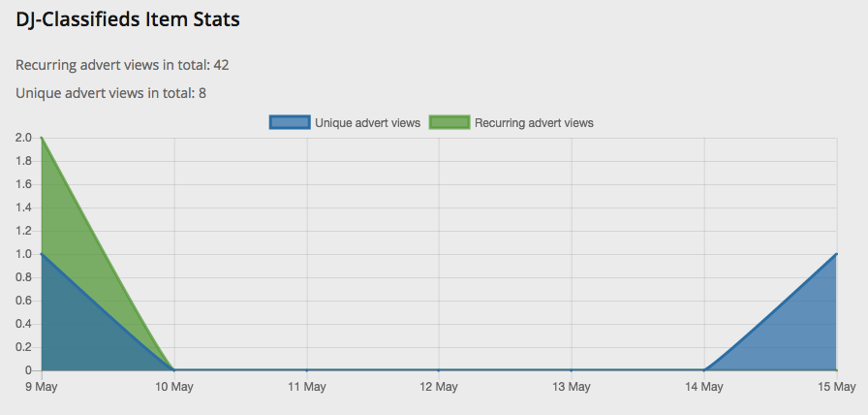
Task: Click the 15 May x-axis label
Action: click(x=837, y=387)
